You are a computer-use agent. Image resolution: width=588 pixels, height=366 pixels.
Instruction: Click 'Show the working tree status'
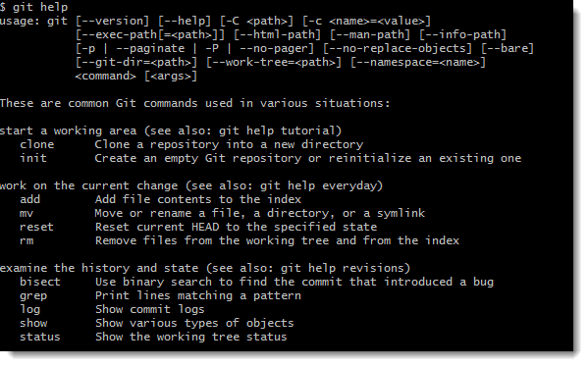[x=191, y=337]
